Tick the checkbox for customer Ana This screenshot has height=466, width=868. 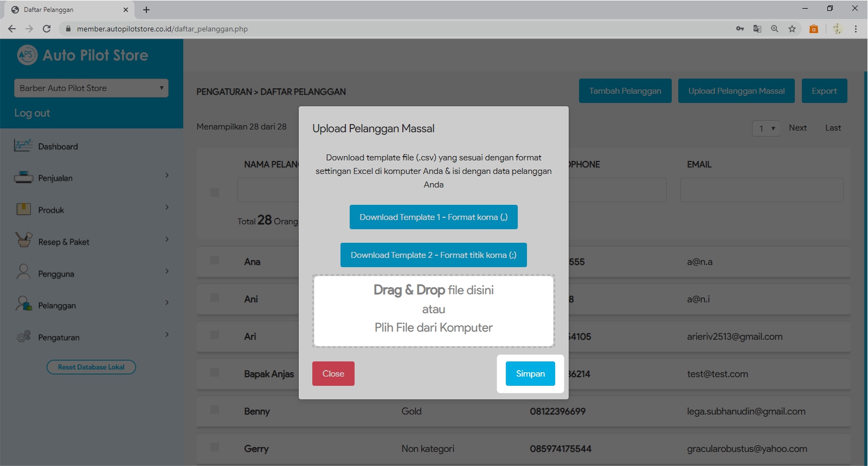pyautogui.click(x=215, y=261)
